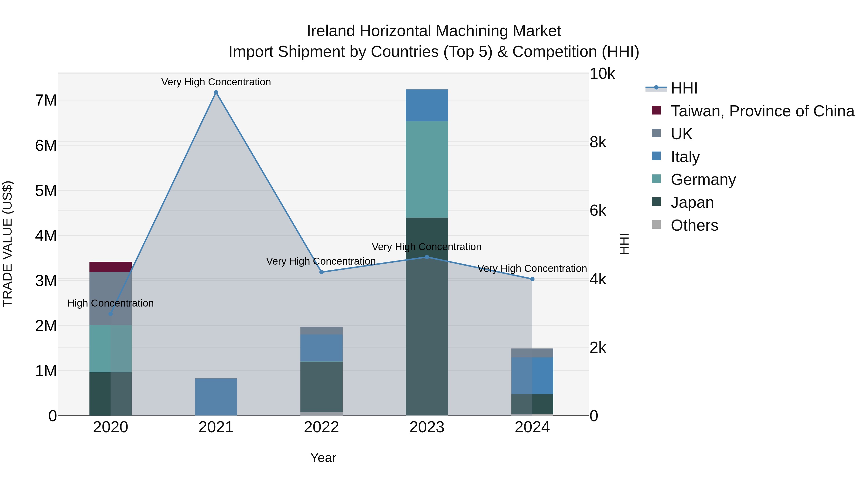Click the 'Very High Concentration' annotation above 2021
The image size is (868, 488).
click(x=216, y=82)
